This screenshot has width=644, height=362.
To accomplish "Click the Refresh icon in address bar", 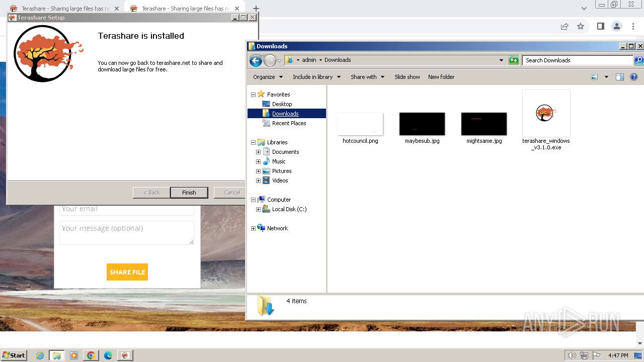I will coord(514,60).
